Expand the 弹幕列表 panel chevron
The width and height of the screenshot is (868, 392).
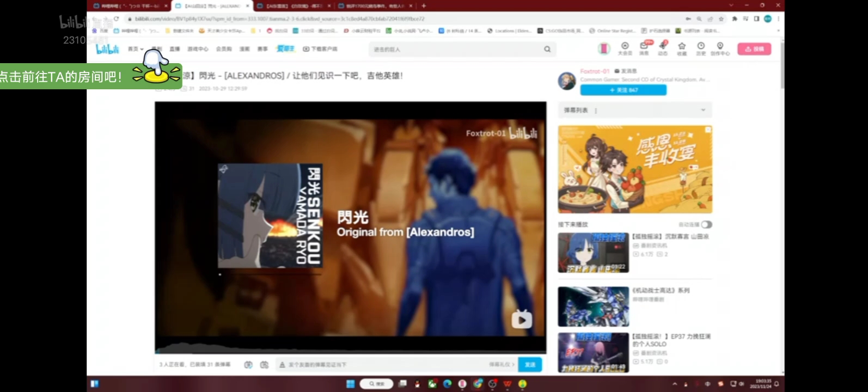(703, 110)
